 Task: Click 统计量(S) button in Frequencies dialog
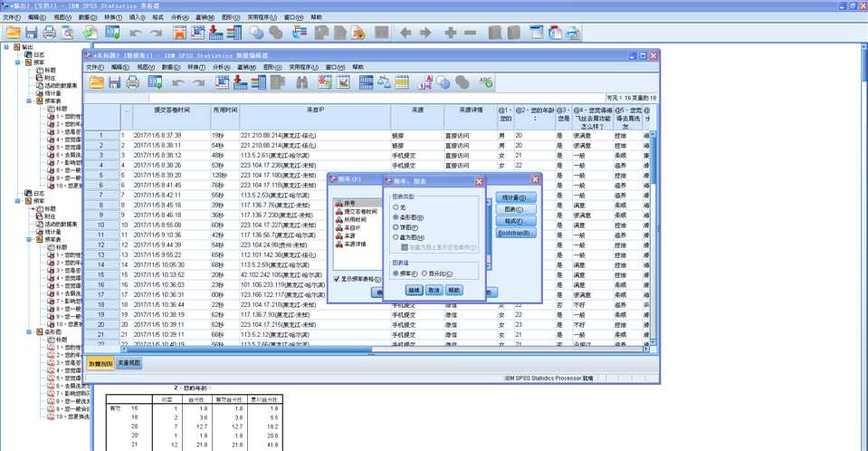coord(515,197)
